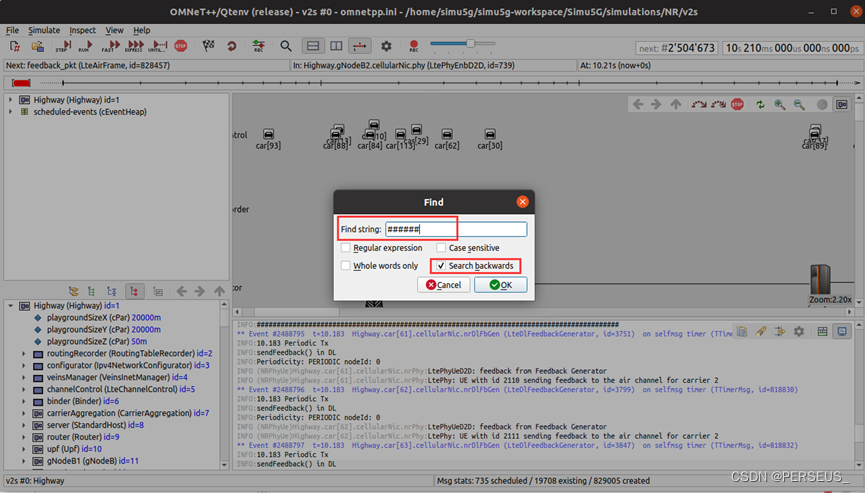The width and height of the screenshot is (865, 493).
Task: Click first dotted-arrow run icon on canvas
Action: [699, 104]
